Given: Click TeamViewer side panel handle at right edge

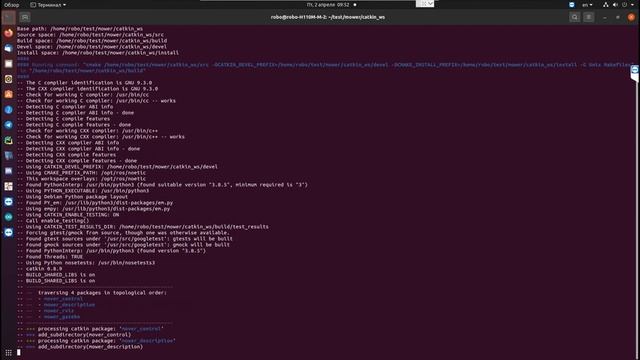Looking at the screenshot, I should [x=635, y=73].
